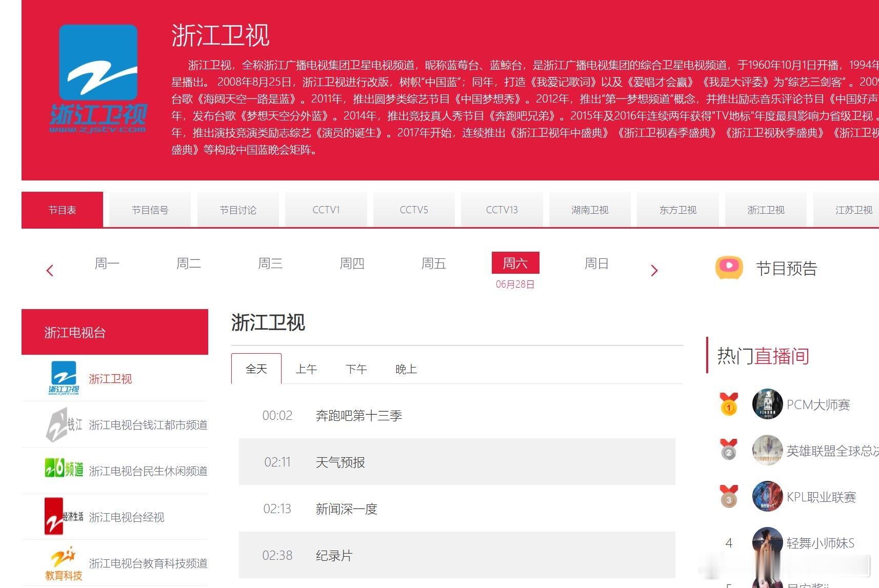
Task: Open the CCTV1 channel tab
Action: click(326, 210)
